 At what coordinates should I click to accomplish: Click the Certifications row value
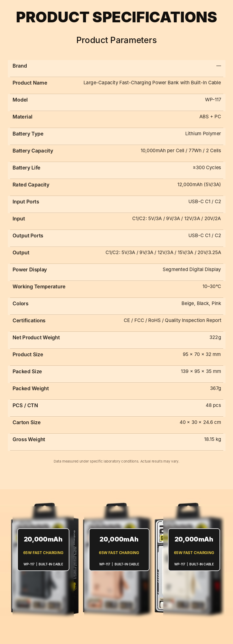pyautogui.click(x=172, y=320)
